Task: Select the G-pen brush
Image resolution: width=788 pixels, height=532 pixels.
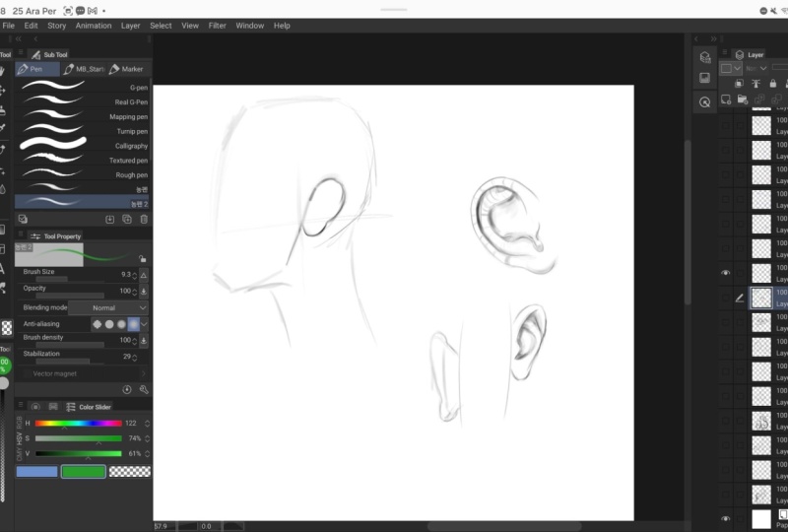Action: (83, 87)
